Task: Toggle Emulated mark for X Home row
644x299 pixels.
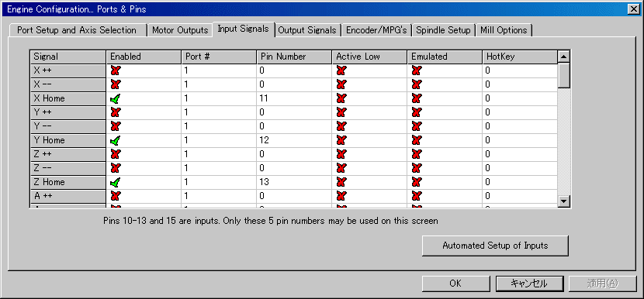Action: tap(417, 98)
